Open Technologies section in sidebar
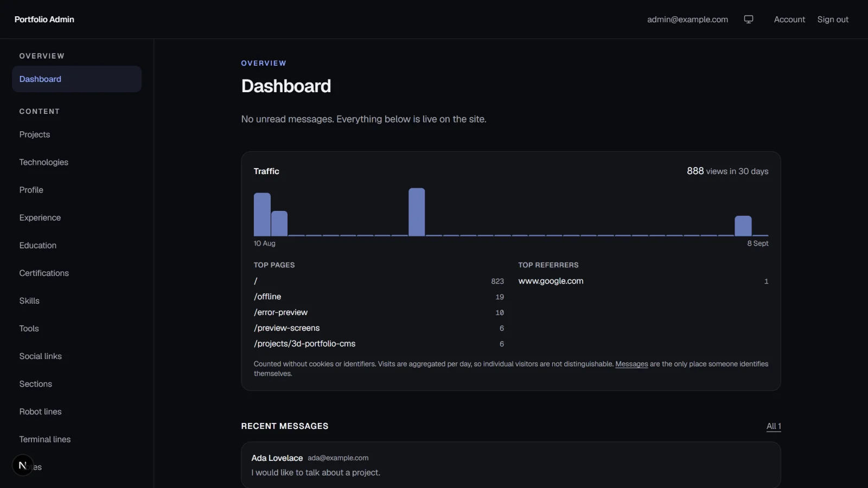868x488 pixels. click(x=44, y=162)
